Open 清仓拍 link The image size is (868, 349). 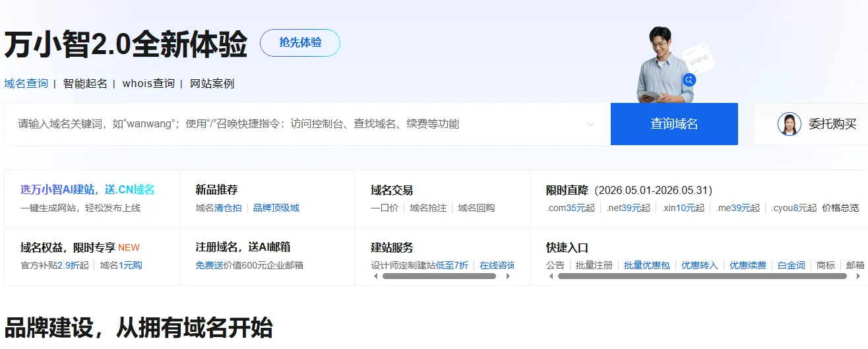click(228, 208)
